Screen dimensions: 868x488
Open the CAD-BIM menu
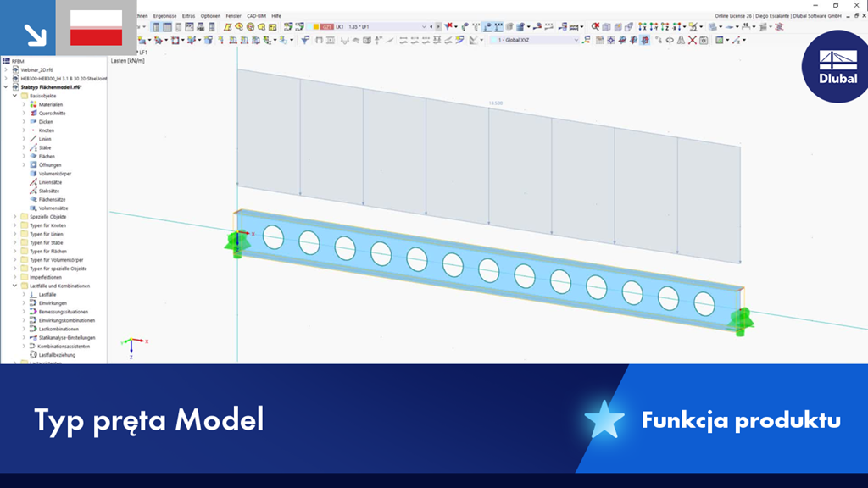[x=256, y=16]
